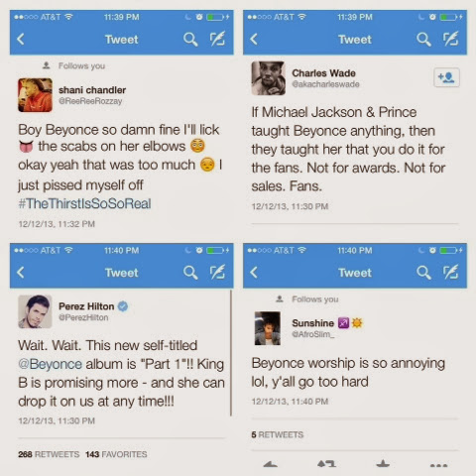Viewport: 476px width, 476px height.
Task: Open search in the Charles Wade tweet screen
Action: coord(423,40)
